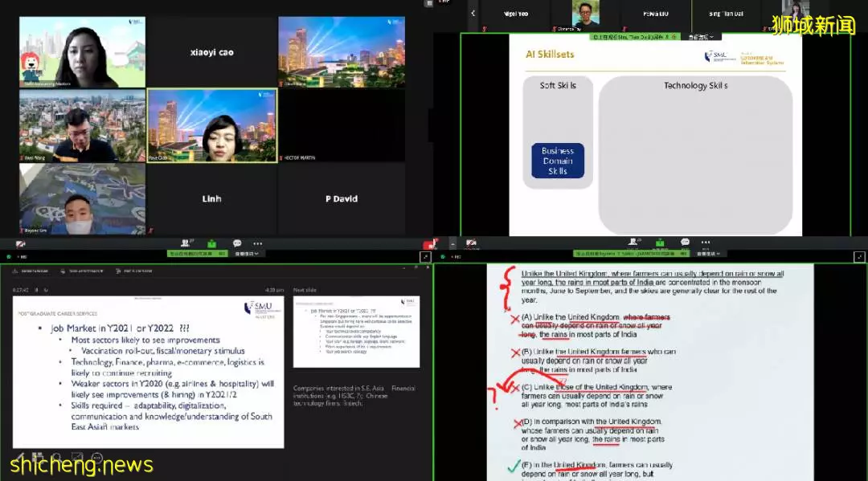Click the 4:28 pm clock in presenter view
Screen dimensions: 868x481
274,290
